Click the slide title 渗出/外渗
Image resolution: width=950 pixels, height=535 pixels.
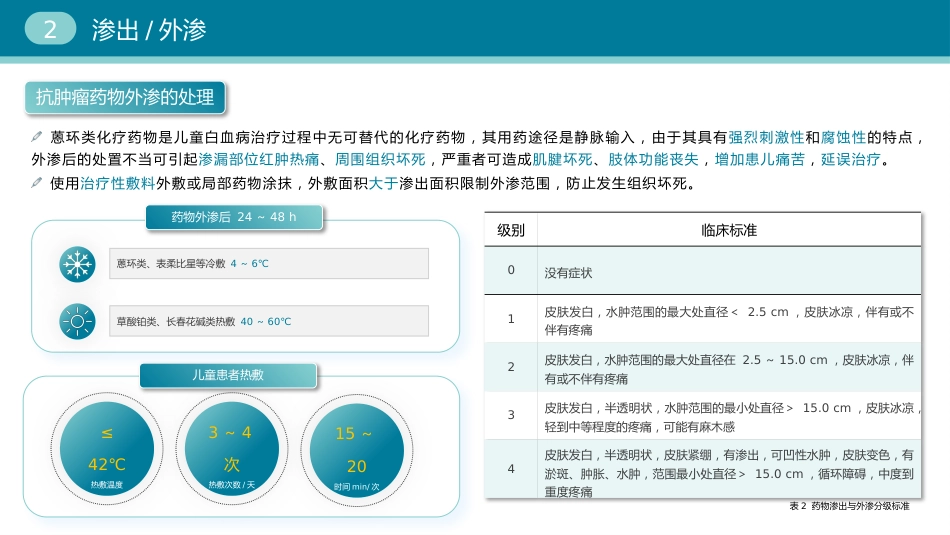(x=149, y=30)
